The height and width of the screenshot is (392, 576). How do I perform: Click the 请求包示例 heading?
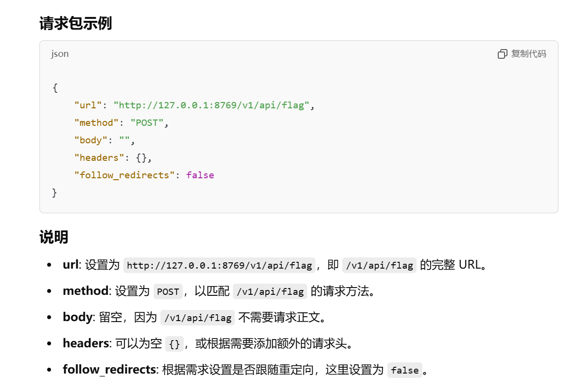point(75,23)
